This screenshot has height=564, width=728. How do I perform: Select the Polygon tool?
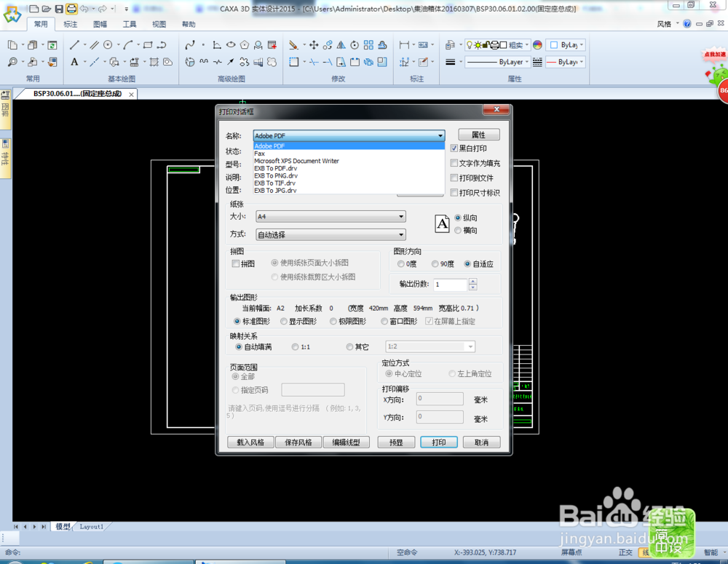pos(245,45)
